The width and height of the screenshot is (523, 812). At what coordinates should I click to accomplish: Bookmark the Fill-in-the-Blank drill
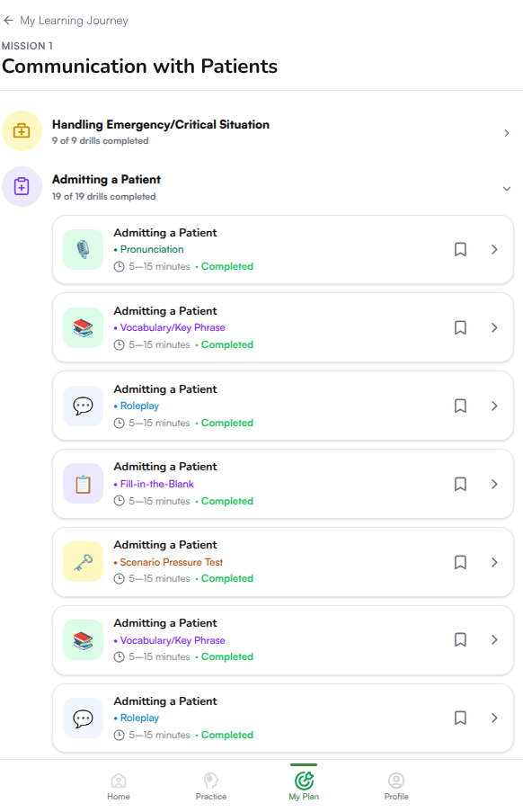coord(460,484)
